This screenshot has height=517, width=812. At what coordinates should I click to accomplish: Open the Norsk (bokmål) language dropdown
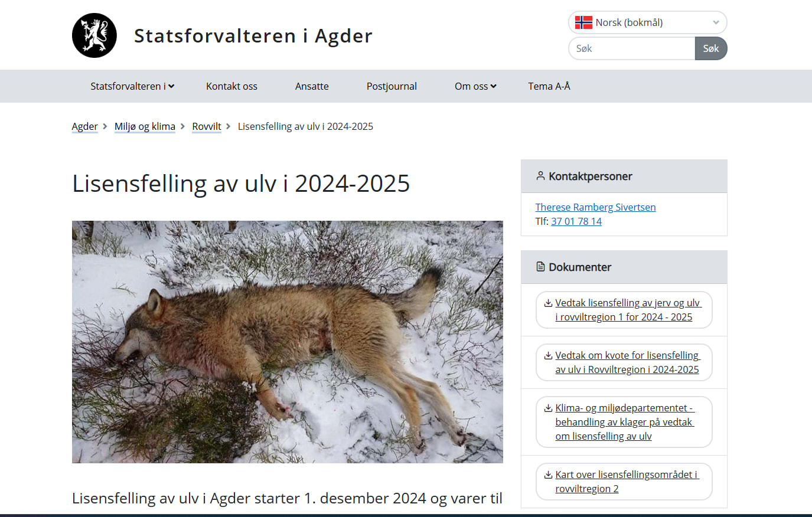click(x=647, y=22)
